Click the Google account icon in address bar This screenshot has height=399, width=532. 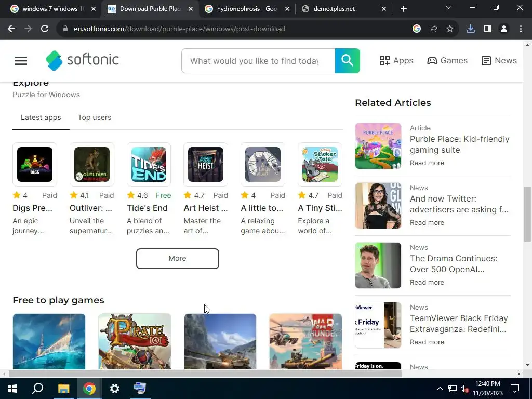[x=417, y=29]
